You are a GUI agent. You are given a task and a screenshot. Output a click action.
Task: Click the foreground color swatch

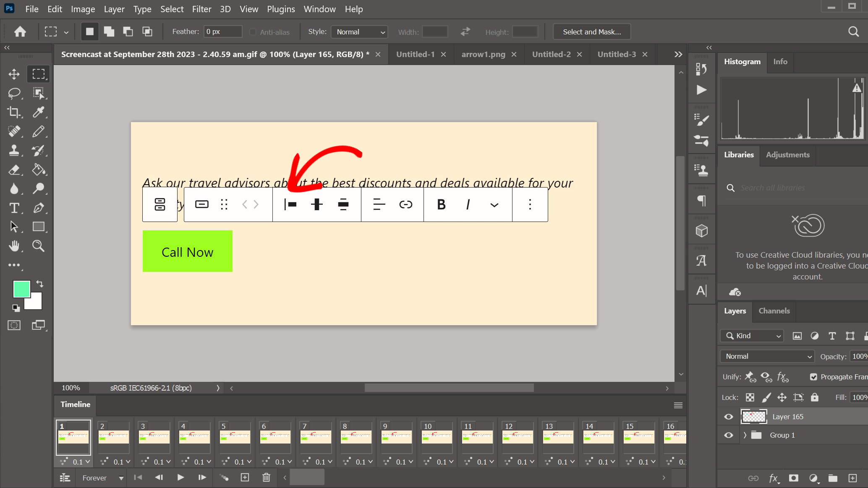pyautogui.click(x=22, y=289)
